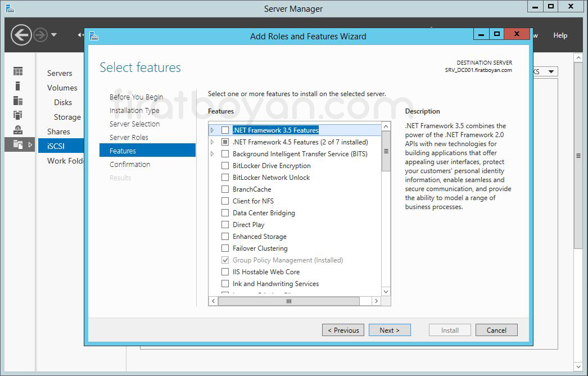Screen dimensions: 588x376
Task: Click features list scroll left arrow
Action: pos(213,301)
